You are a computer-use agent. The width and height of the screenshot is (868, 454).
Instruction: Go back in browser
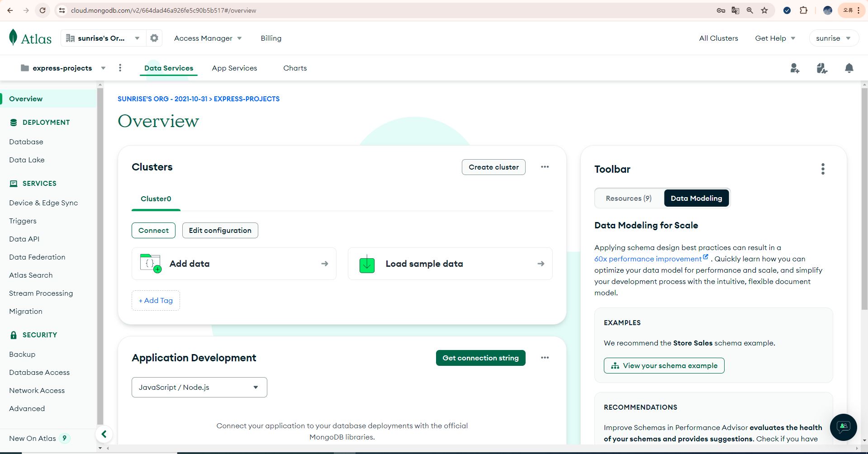point(10,10)
